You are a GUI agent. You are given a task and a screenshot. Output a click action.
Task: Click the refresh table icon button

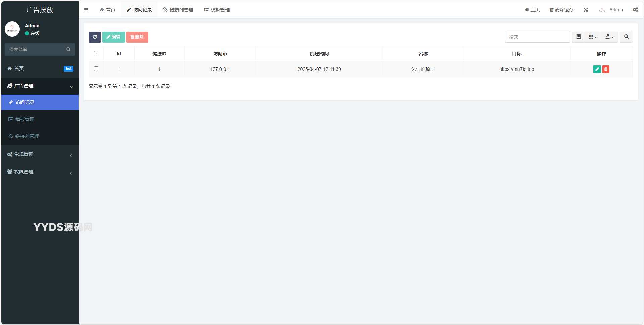(x=95, y=37)
